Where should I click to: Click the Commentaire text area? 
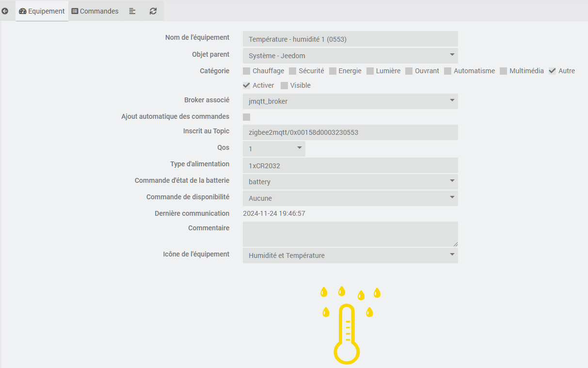coord(350,234)
